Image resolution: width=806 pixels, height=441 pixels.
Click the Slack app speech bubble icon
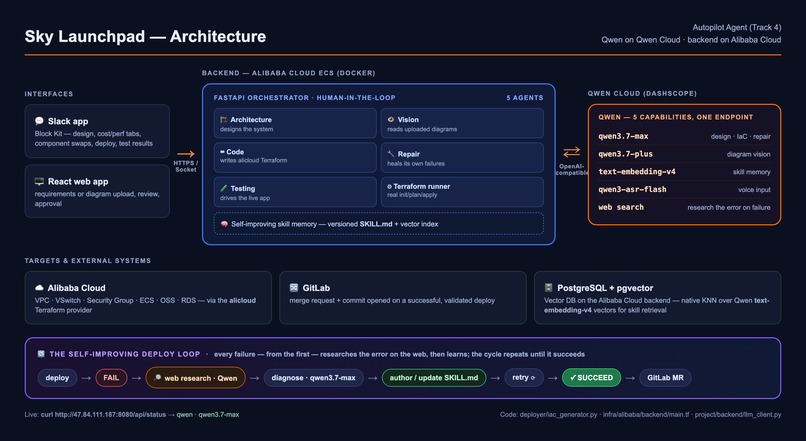point(39,121)
